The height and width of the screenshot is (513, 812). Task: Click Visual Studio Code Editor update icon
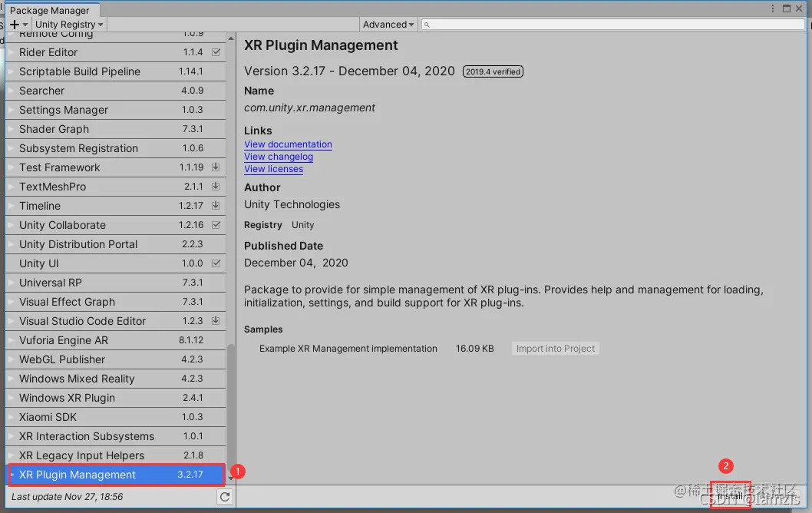[216, 320]
